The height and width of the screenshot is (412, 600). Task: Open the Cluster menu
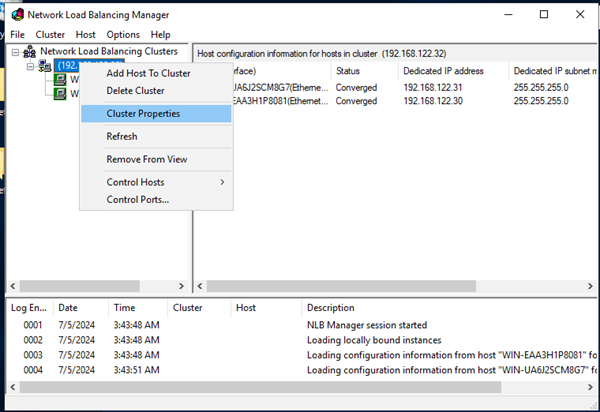click(50, 35)
